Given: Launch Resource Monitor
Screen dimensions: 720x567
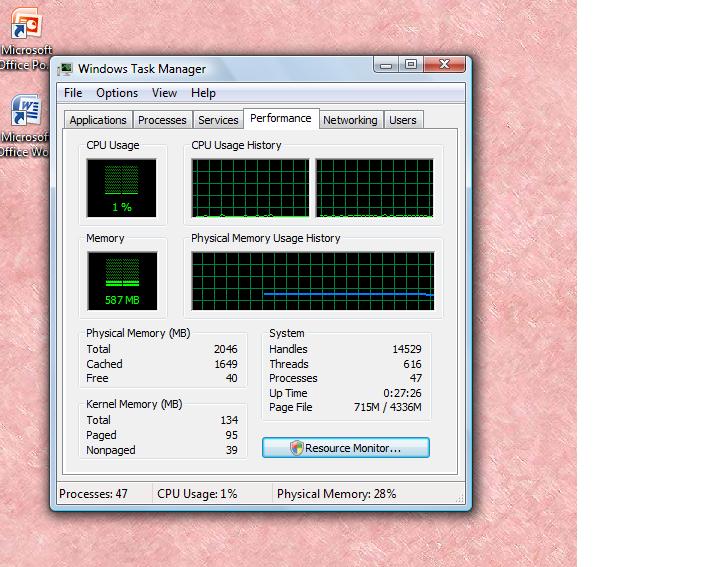Looking at the screenshot, I should tap(346, 448).
